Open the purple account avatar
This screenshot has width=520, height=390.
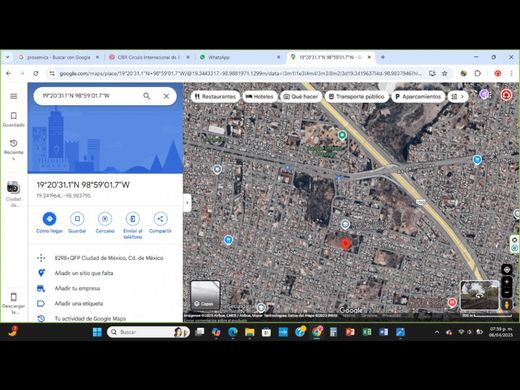pyautogui.click(x=484, y=94)
